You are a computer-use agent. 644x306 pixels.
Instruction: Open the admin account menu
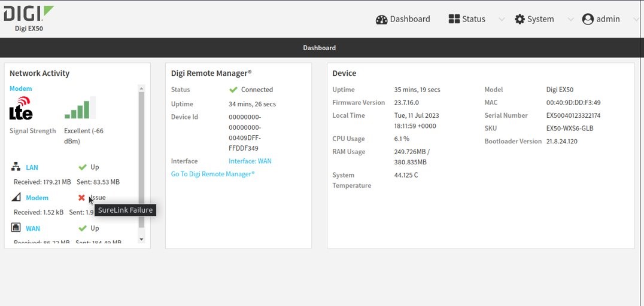pos(601,19)
